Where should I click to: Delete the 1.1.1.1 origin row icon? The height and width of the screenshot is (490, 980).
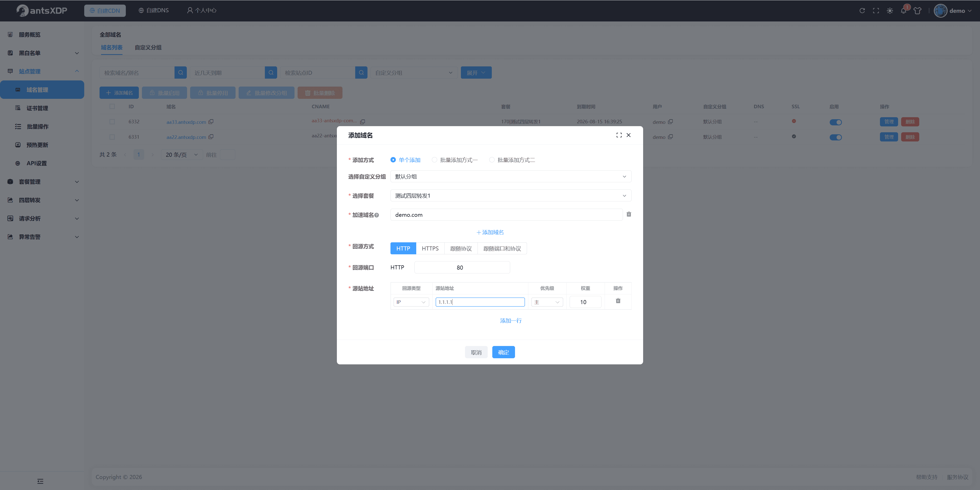[618, 301]
